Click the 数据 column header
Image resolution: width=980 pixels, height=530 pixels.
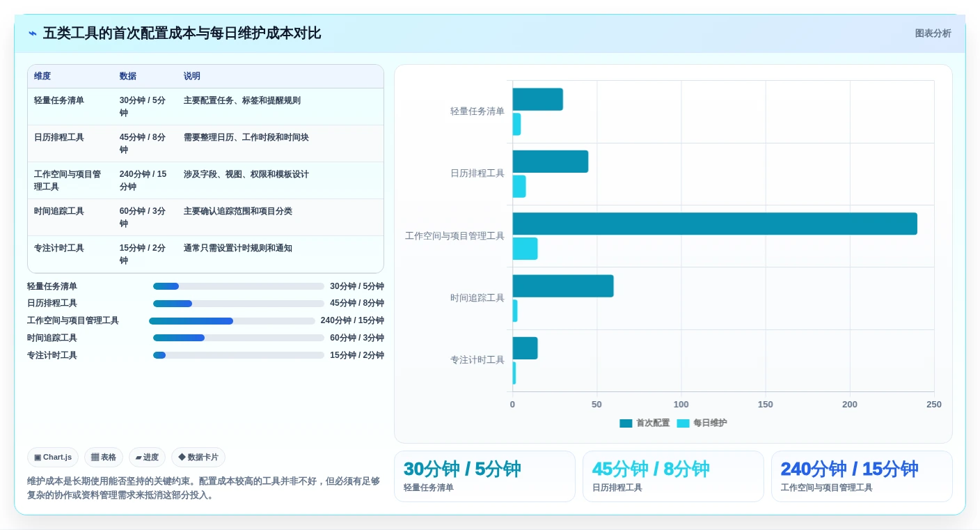[128, 76]
